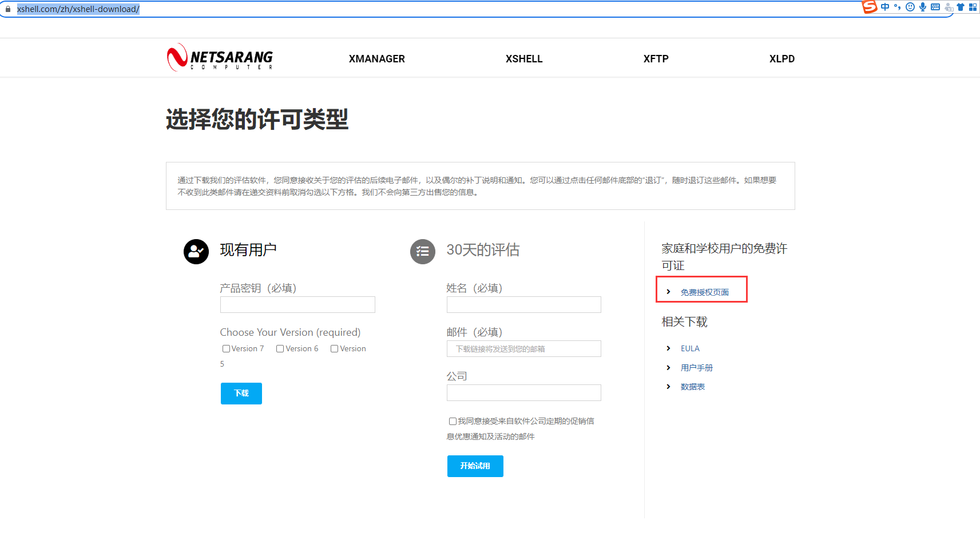Viewport: 980px width, 536px height.
Task: Click the 30天的评估 heading text
Action: click(483, 250)
